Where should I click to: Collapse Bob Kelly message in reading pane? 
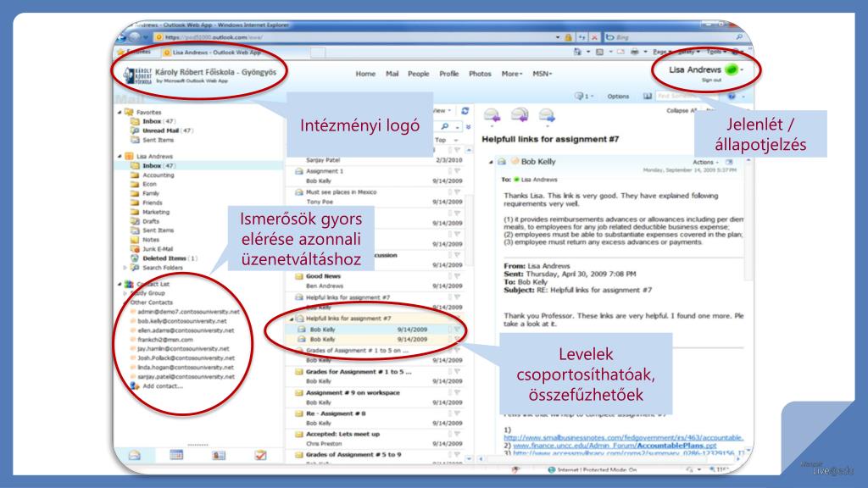(491, 162)
